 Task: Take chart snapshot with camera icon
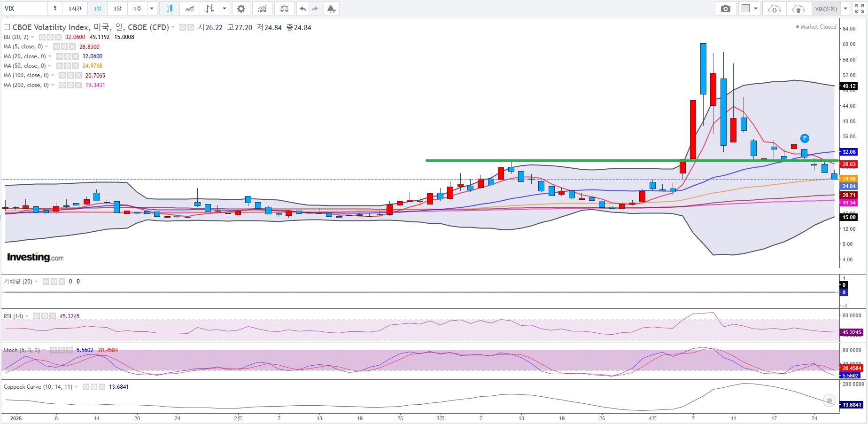point(726,8)
